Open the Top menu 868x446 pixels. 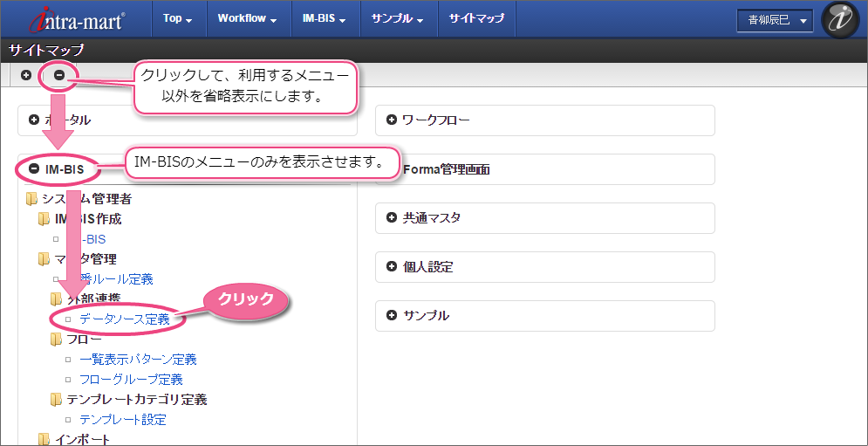pyautogui.click(x=178, y=18)
